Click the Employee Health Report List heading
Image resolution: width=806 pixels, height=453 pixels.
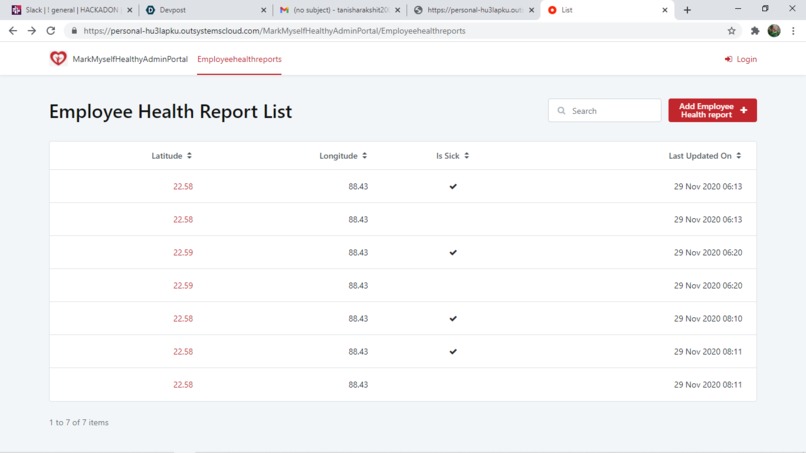tap(171, 111)
